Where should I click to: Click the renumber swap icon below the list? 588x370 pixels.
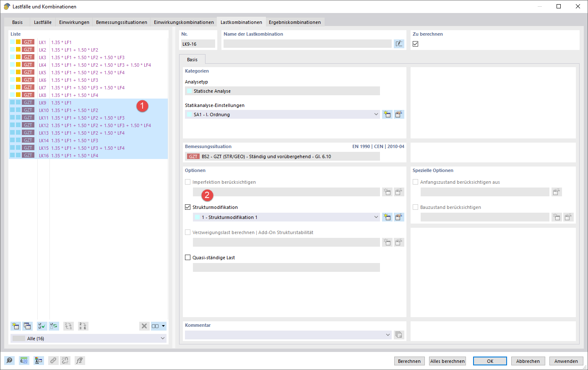point(68,326)
